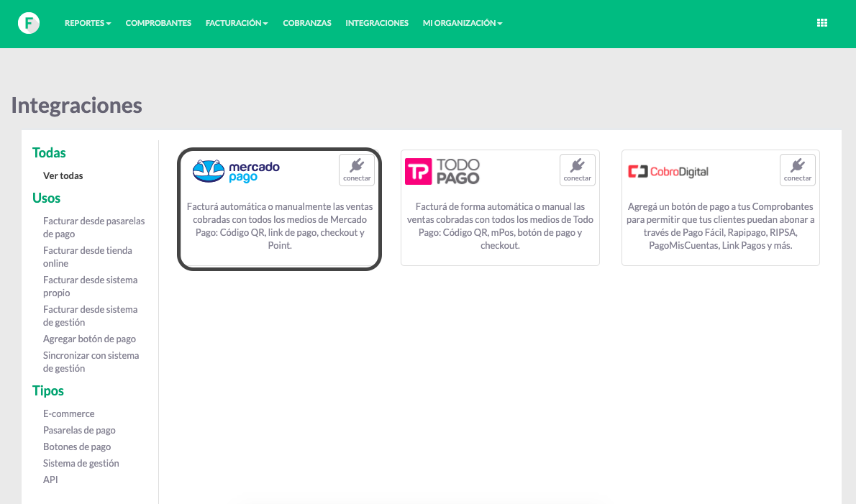Viewport: 856px width, 504px height.
Task: Click the Mercado Pago conectar plug button
Action: pos(357,170)
